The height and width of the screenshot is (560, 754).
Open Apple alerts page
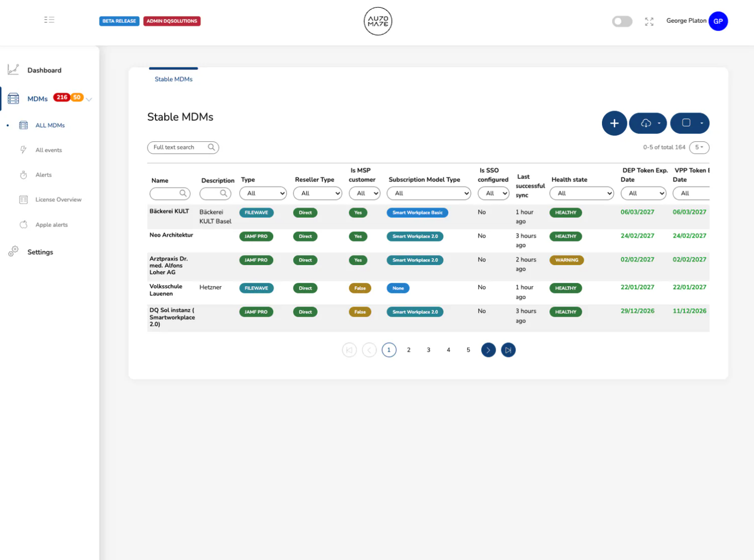coord(52,225)
